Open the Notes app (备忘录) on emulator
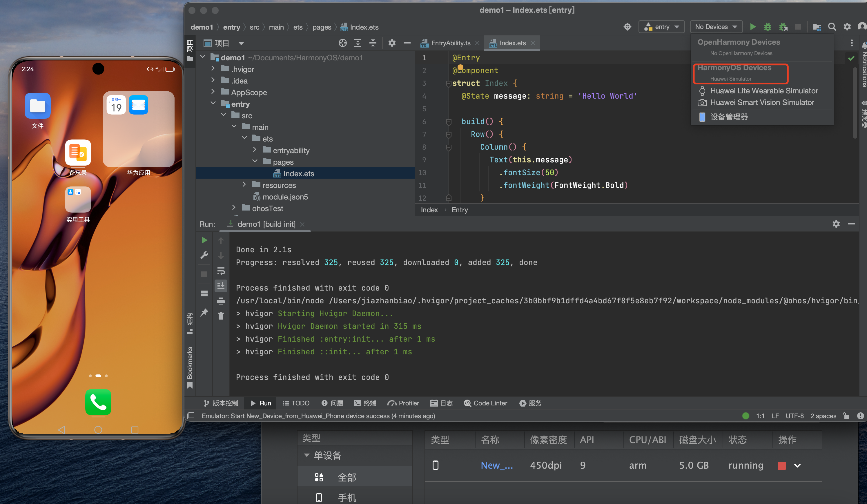The height and width of the screenshot is (504, 867). [78, 153]
